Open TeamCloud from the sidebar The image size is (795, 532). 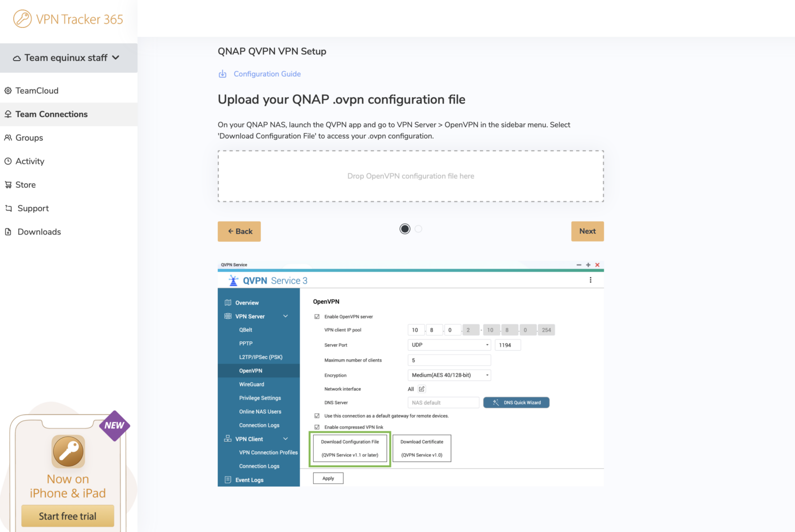[x=36, y=91]
